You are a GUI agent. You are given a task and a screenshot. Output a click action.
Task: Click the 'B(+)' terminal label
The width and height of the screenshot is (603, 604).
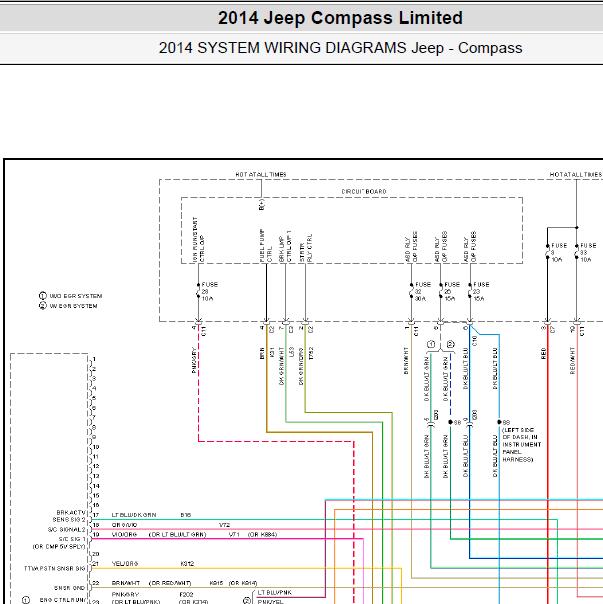262,204
